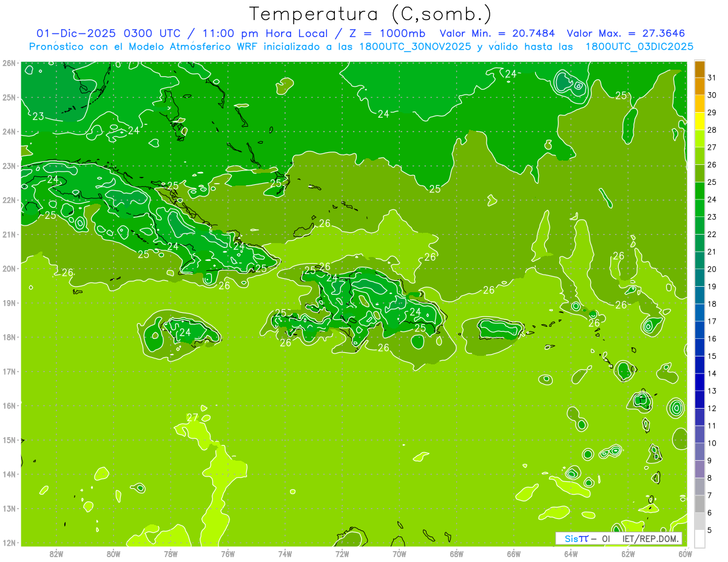728x562 pixels.
Task: Pick the teal swatch between 19 and 20
Action: tap(700, 278)
